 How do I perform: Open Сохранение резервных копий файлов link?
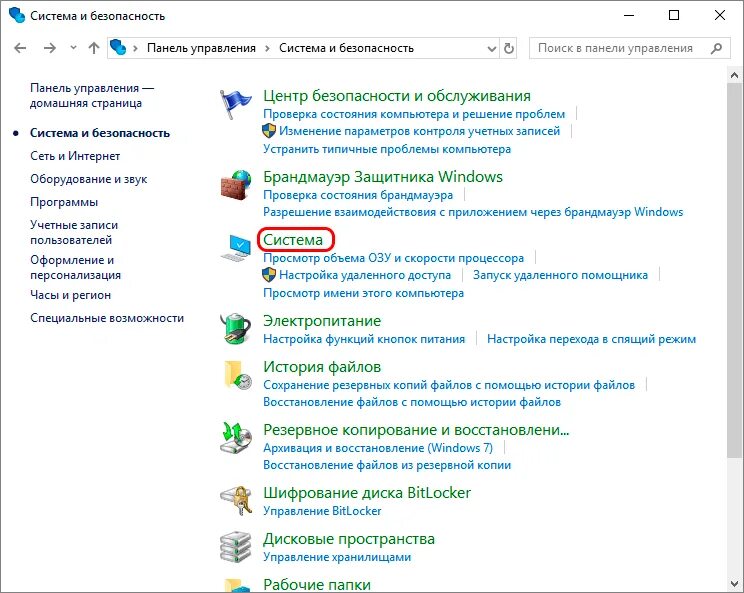(449, 385)
